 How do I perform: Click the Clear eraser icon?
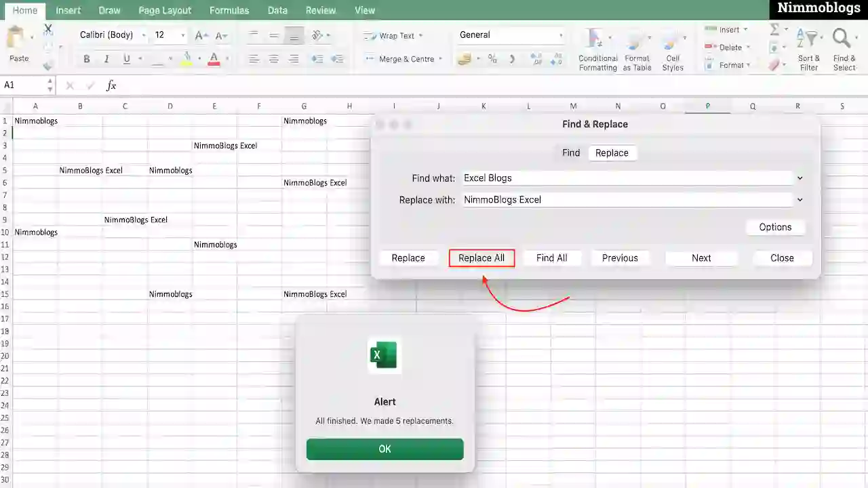pyautogui.click(x=774, y=65)
